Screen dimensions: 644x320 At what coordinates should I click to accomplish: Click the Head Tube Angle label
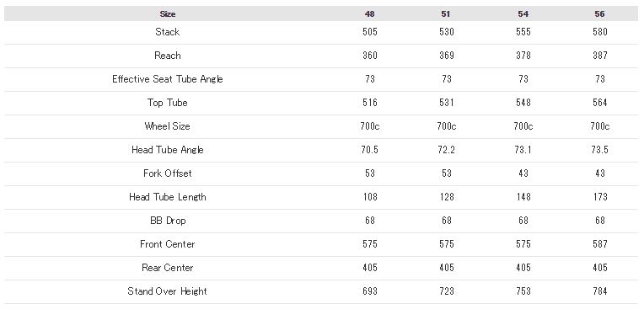pyautogui.click(x=168, y=150)
